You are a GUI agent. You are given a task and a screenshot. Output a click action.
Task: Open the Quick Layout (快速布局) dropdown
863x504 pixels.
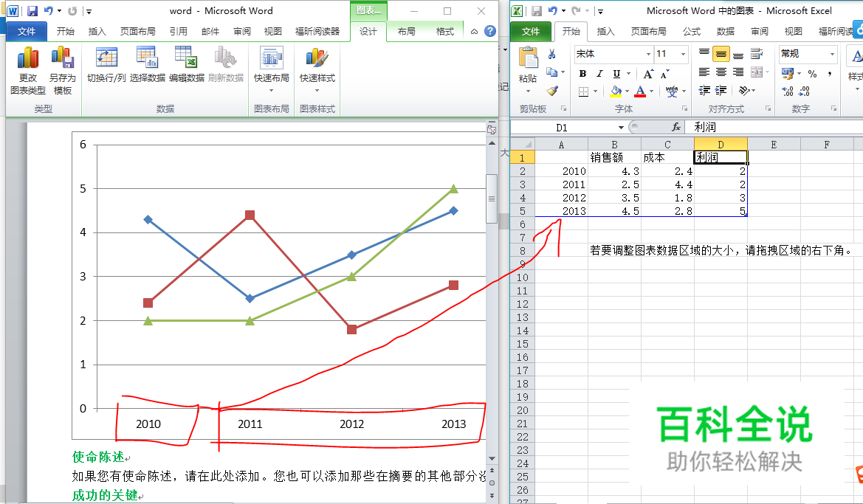coord(272,71)
